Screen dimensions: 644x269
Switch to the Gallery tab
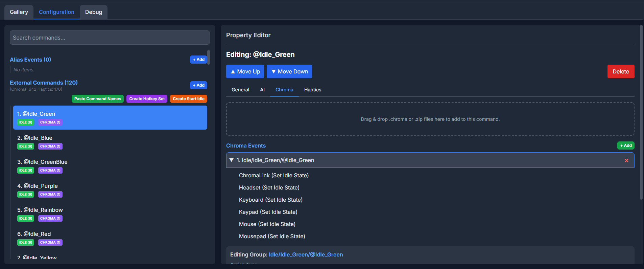19,12
